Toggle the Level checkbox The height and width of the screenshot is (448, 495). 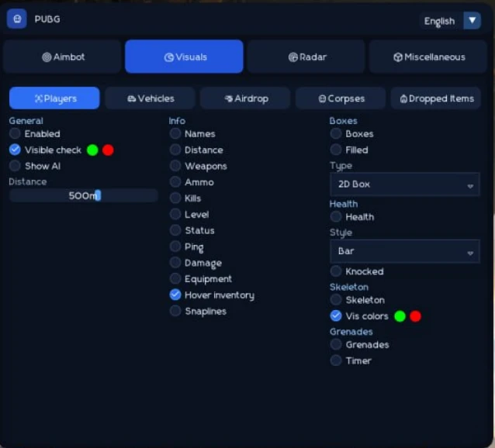[175, 215]
